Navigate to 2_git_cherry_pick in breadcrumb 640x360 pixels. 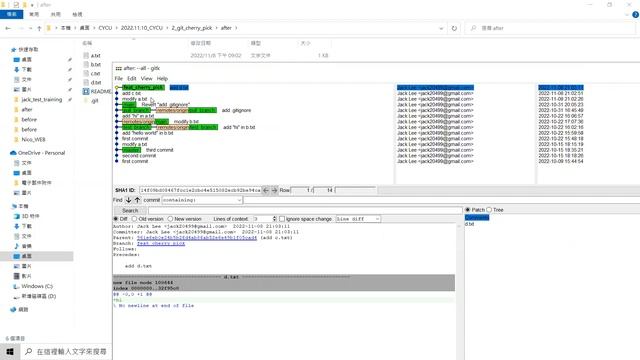tap(192, 28)
